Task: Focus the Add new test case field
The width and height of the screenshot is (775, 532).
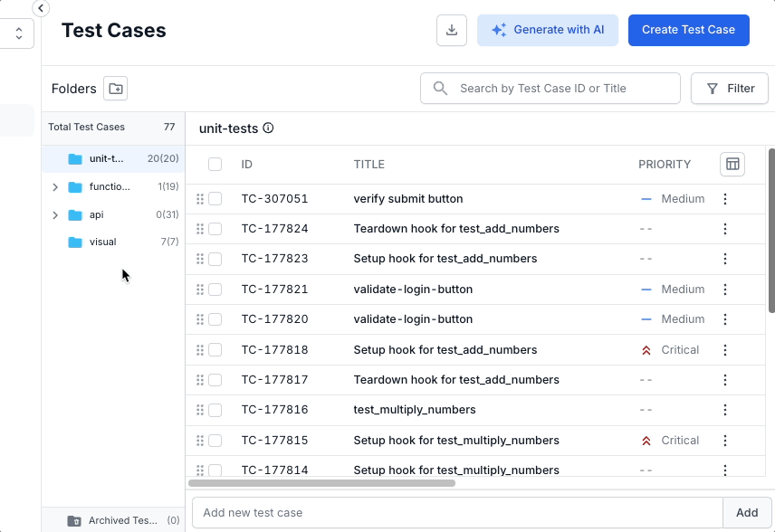Action: click(x=457, y=512)
